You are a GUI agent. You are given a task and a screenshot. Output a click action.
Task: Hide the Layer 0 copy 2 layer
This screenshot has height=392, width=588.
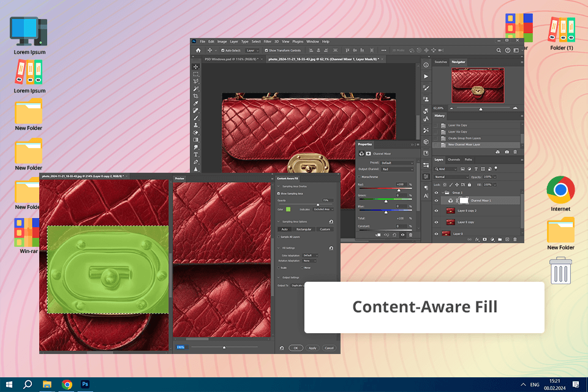(x=436, y=211)
